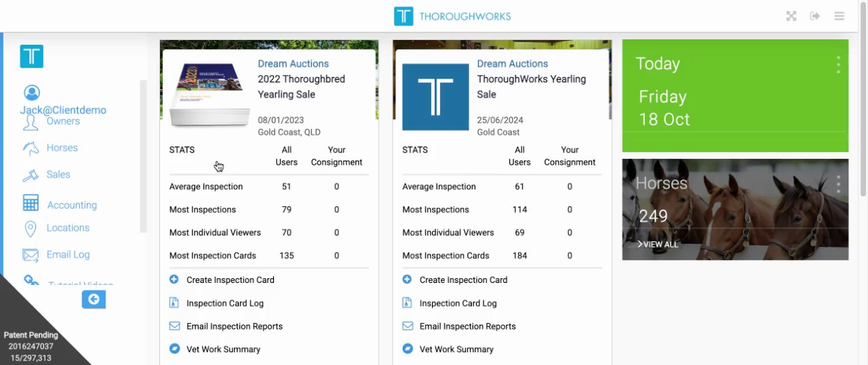
Task: Click Dream Auctions link on ThoroughWorks sale
Action: pyautogui.click(x=513, y=64)
